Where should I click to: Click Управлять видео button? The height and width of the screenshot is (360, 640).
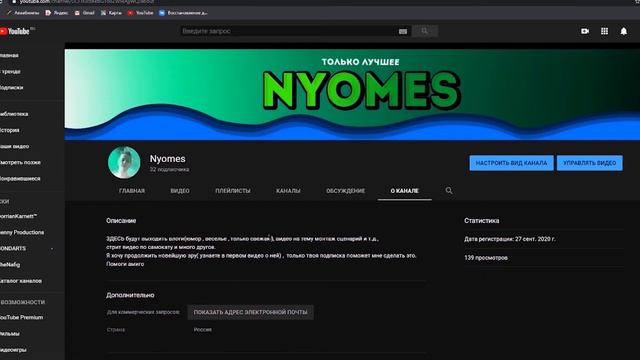(x=590, y=163)
